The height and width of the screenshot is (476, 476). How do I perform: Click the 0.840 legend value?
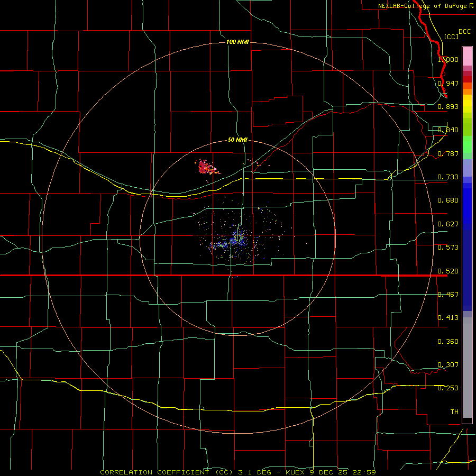click(448, 130)
